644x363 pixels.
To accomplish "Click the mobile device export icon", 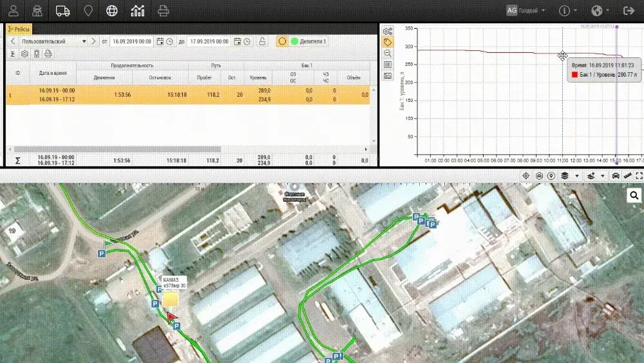I will (x=37, y=54).
